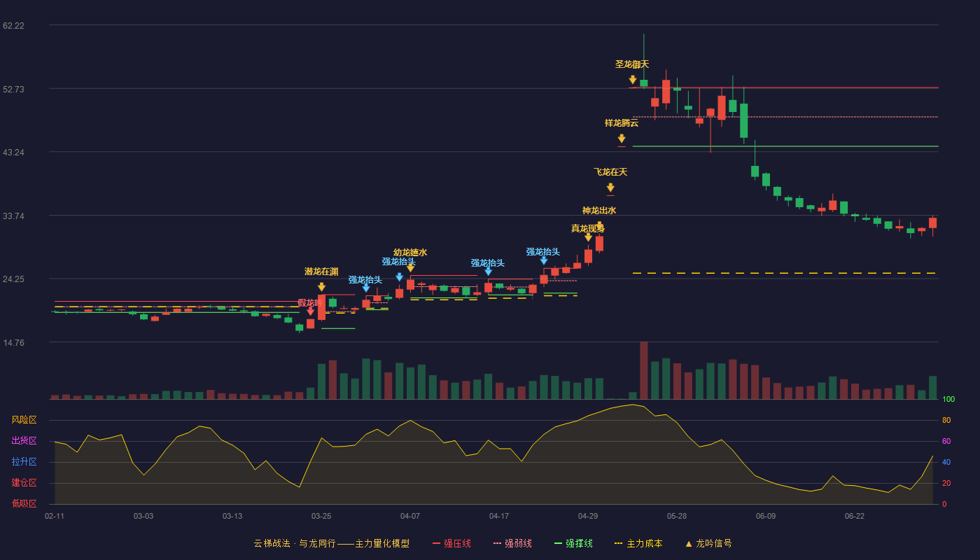Click the 04-29 date label
The image size is (980, 560).
(x=588, y=516)
